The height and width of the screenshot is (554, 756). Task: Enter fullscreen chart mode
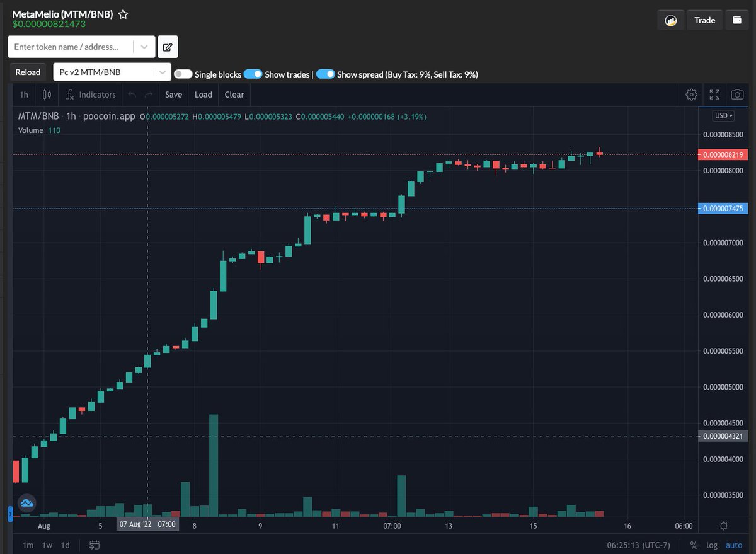[x=714, y=95]
